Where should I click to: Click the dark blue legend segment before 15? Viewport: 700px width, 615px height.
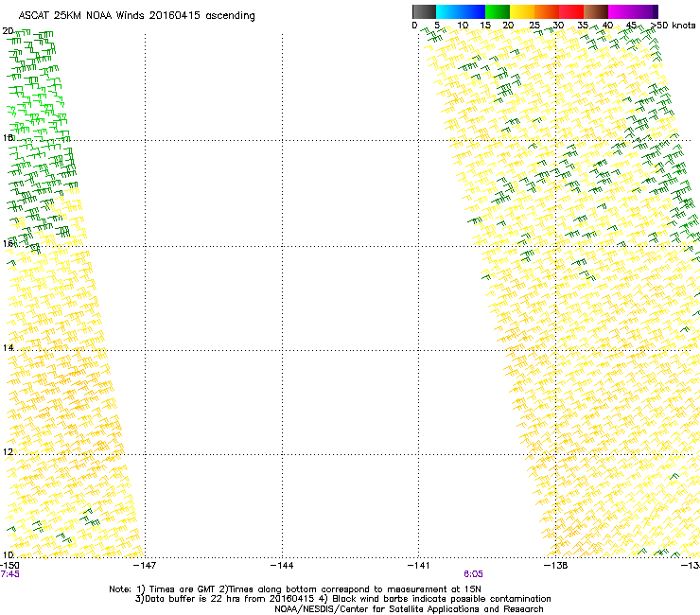point(473,11)
